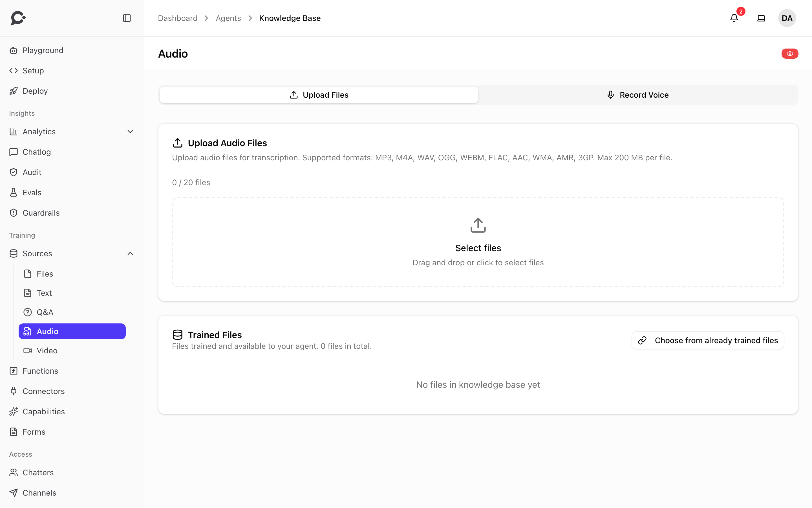Click the Select files drop zone
This screenshot has height=508, width=812.
(478, 242)
